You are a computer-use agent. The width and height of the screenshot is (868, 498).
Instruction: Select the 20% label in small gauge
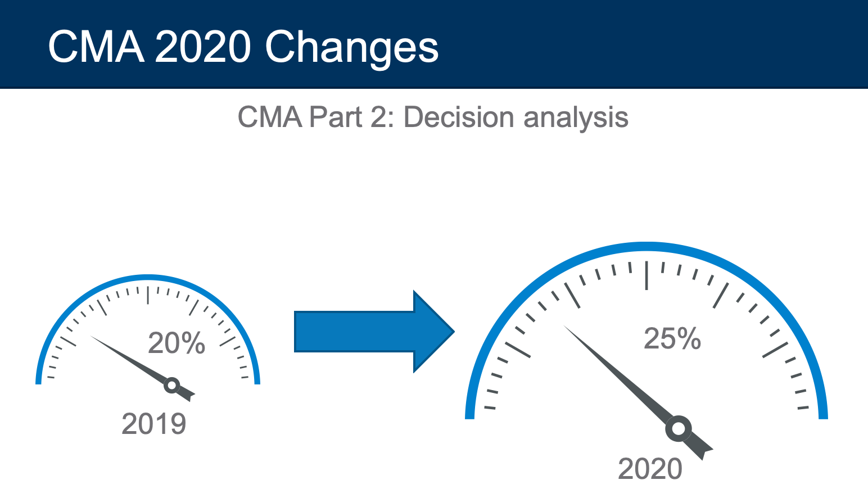[x=177, y=343]
